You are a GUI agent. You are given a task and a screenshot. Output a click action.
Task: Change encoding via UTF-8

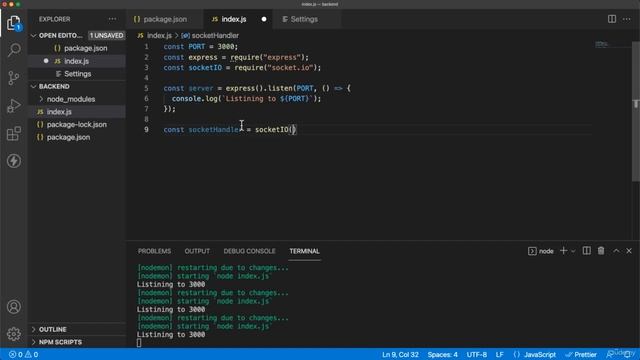(x=477, y=355)
